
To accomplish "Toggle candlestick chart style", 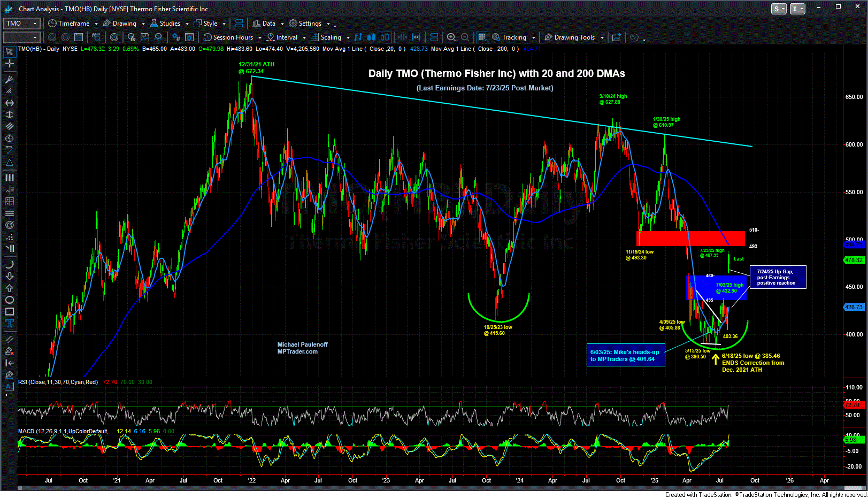I will [372, 37].
